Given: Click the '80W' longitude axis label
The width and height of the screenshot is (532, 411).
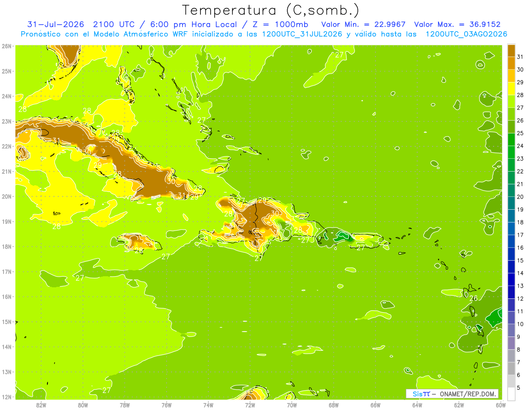Looking at the screenshot, I should tap(83, 405).
